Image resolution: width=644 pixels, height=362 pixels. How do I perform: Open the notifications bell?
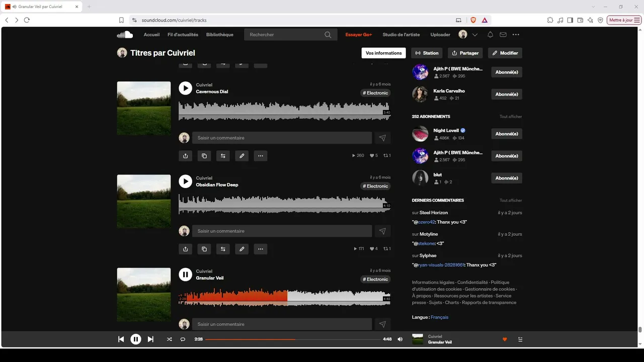(x=490, y=35)
